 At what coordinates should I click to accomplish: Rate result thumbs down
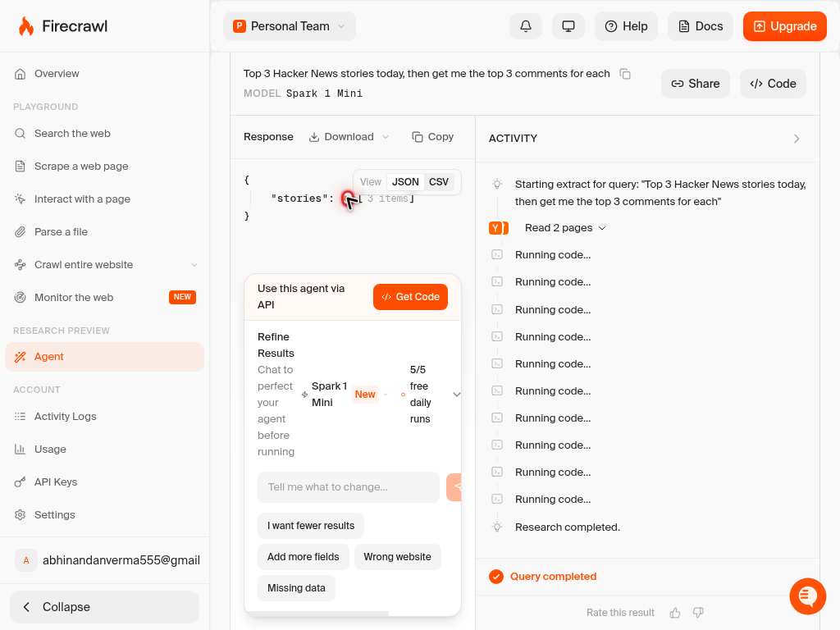click(698, 612)
